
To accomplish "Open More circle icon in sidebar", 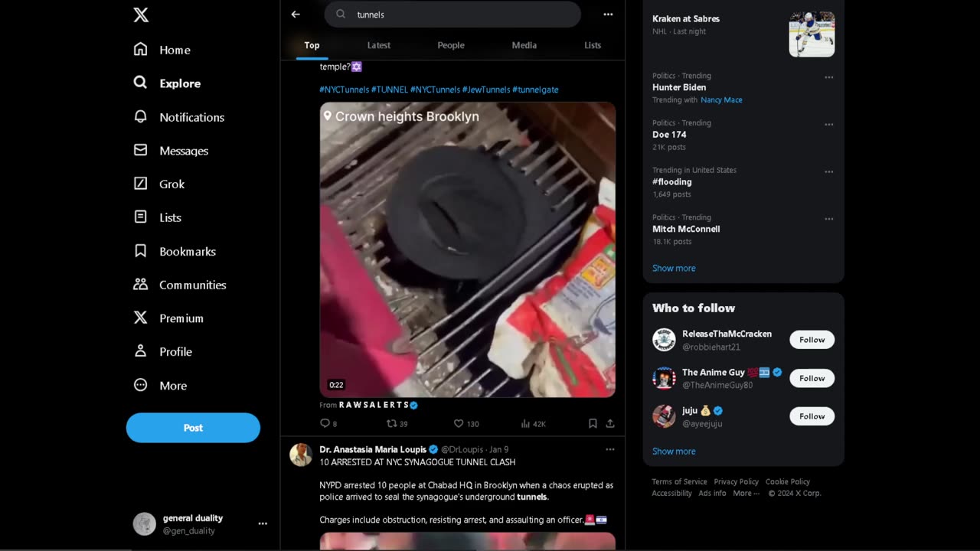I will pos(140,385).
